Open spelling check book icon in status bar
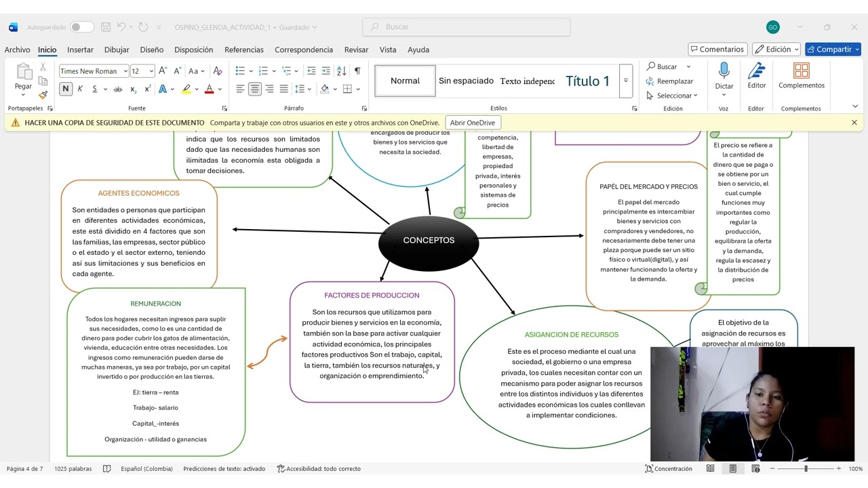This screenshot has width=868, height=488. pyautogui.click(x=106, y=468)
